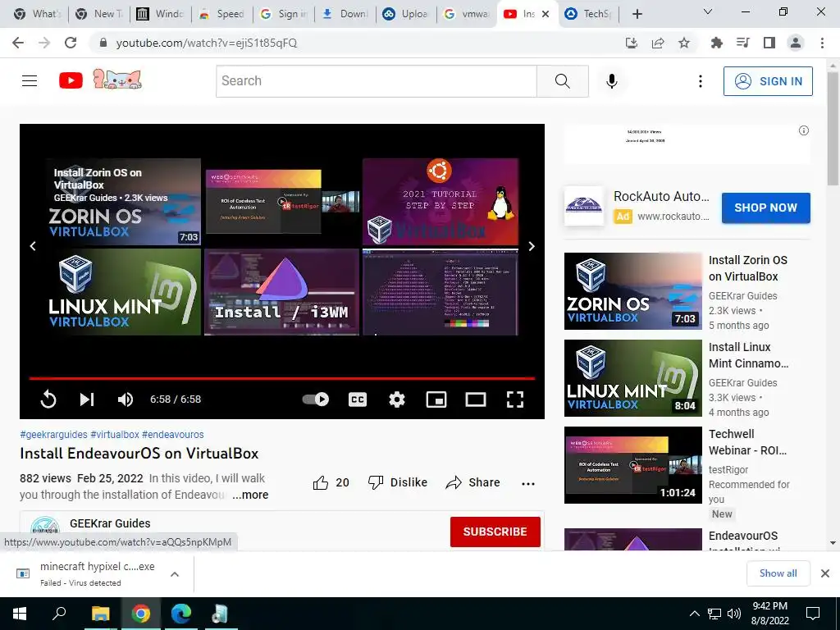
Task: Click inside the YouTube search box
Action: 376,81
